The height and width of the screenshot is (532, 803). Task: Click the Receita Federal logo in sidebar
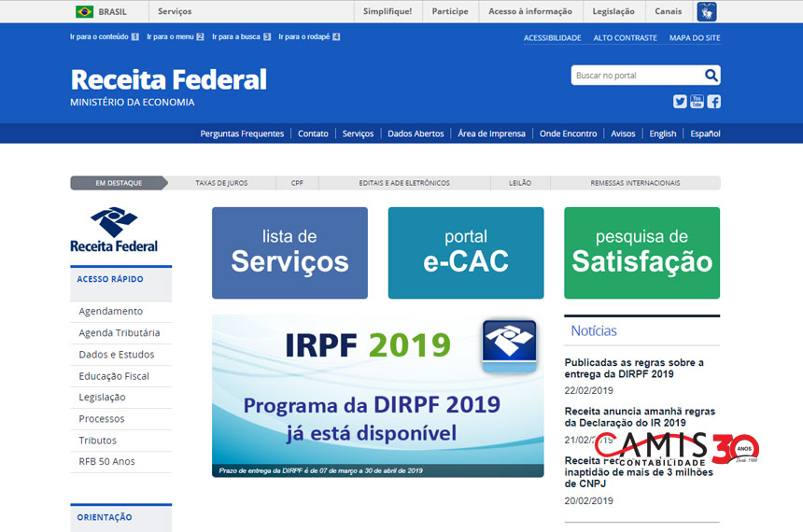[x=114, y=230]
